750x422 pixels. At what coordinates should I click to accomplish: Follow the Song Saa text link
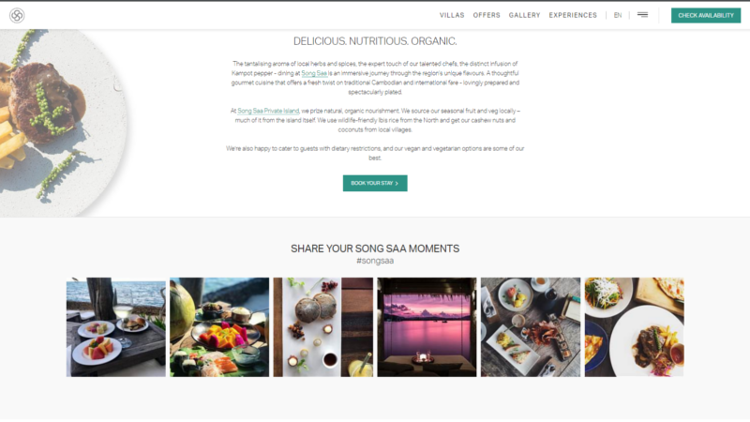coord(314,73)
